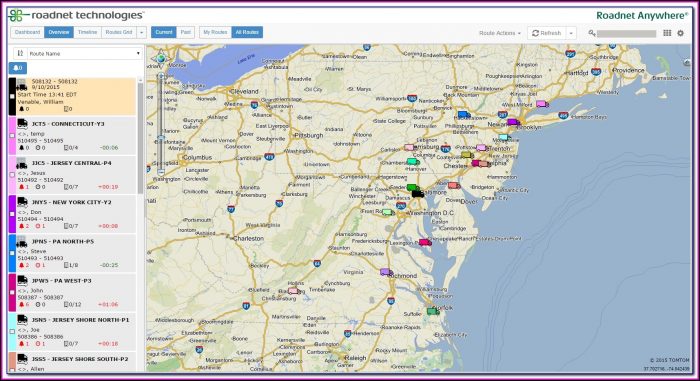The image size is (700, 381).
Task: Click the truck icon on the JCT5 card
Action: [x=22, y=123]
